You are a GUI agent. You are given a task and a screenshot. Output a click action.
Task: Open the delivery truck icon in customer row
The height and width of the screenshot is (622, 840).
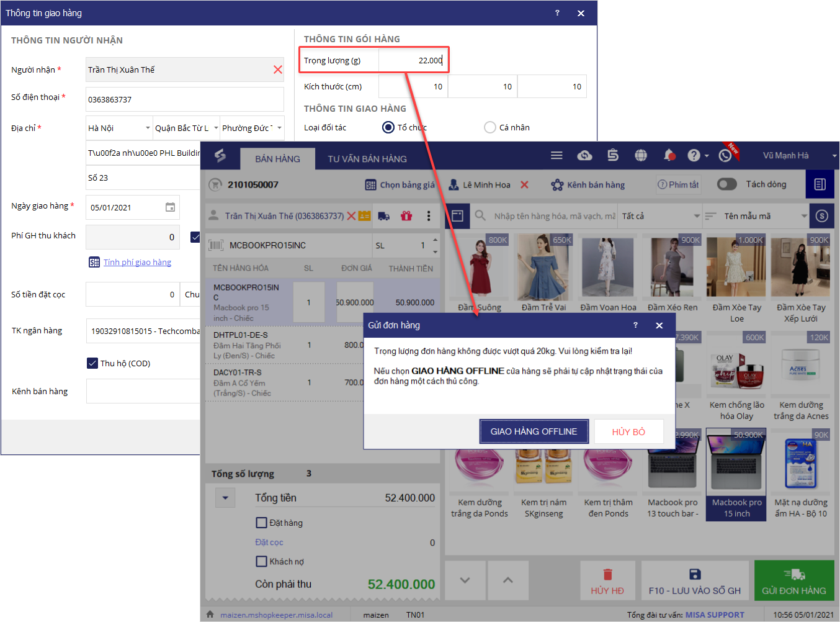click(384, 216)
